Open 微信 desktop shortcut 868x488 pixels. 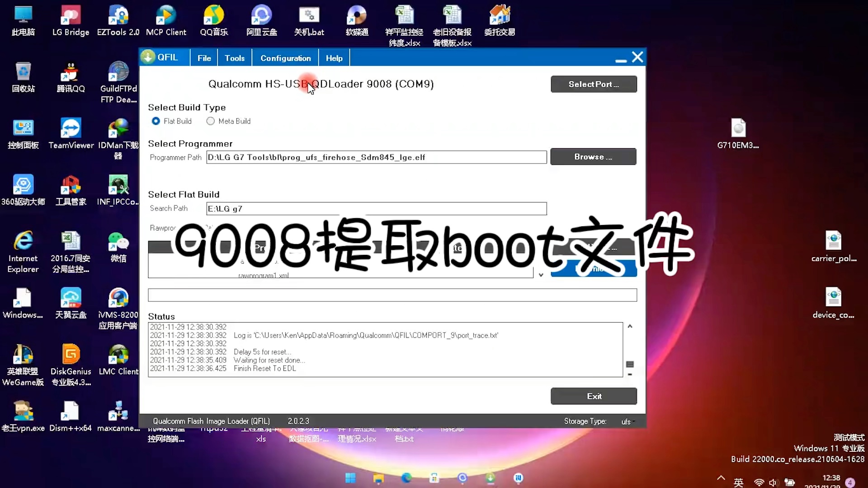point(118,247)
